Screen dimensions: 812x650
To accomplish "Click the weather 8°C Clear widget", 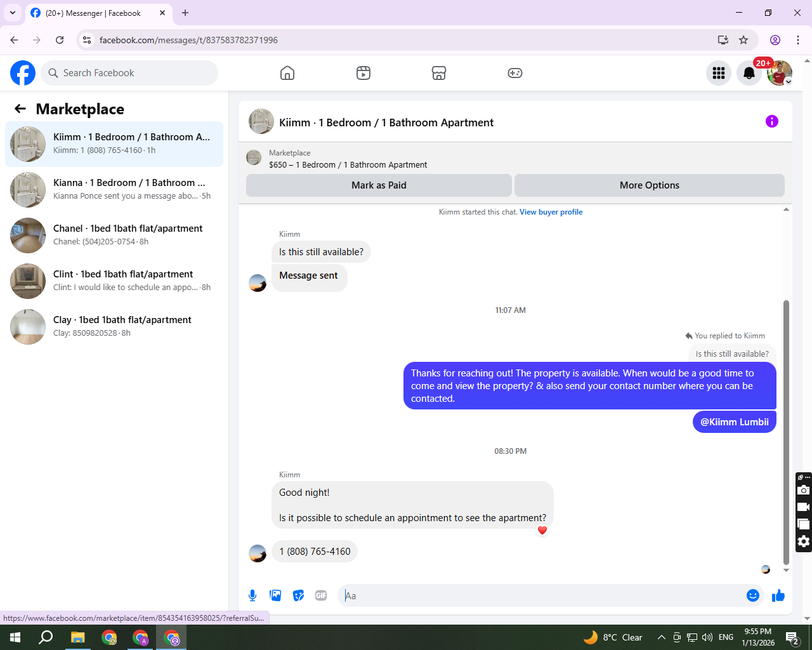I will click(613, 637).
